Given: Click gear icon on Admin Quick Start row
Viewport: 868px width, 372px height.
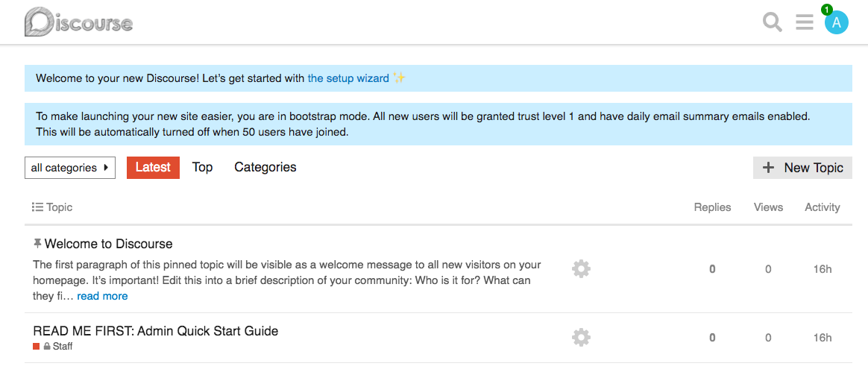Looking at the screenshot, I should pos(581,338).
